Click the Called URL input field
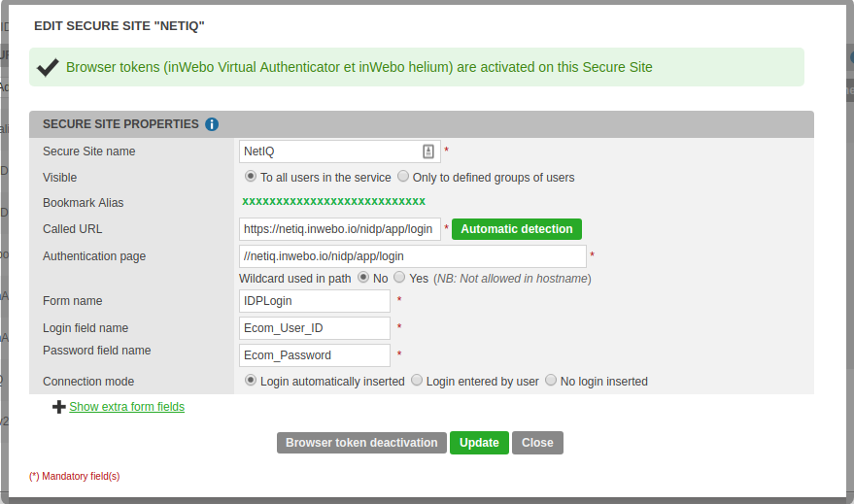854x504 pixels. [339, 229]
